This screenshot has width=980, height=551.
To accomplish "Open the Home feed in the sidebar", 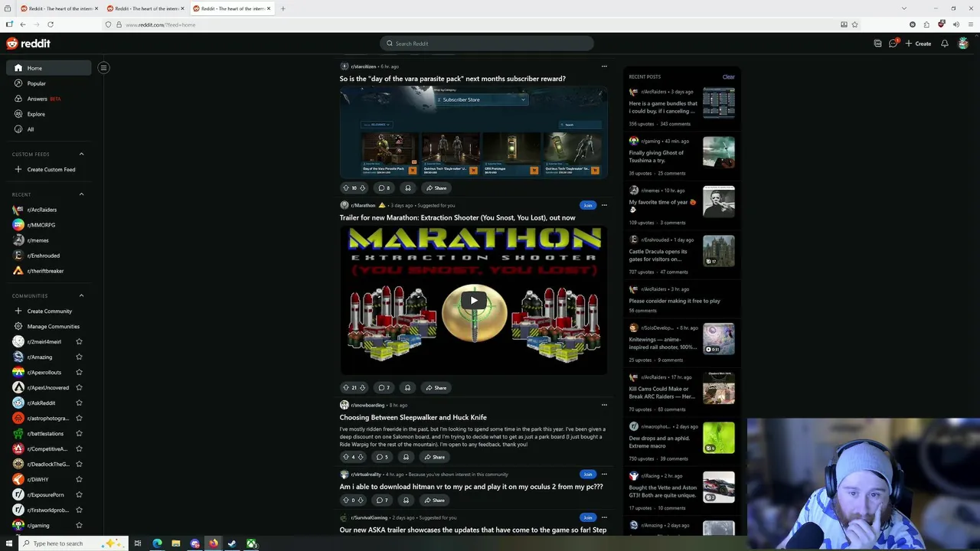I will tap(49, 68).
